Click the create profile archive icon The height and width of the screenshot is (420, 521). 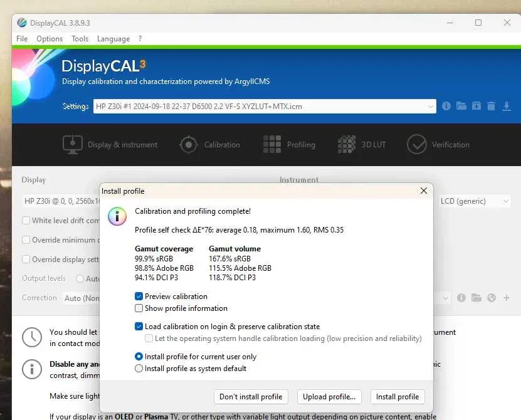[x=476, y=106]
